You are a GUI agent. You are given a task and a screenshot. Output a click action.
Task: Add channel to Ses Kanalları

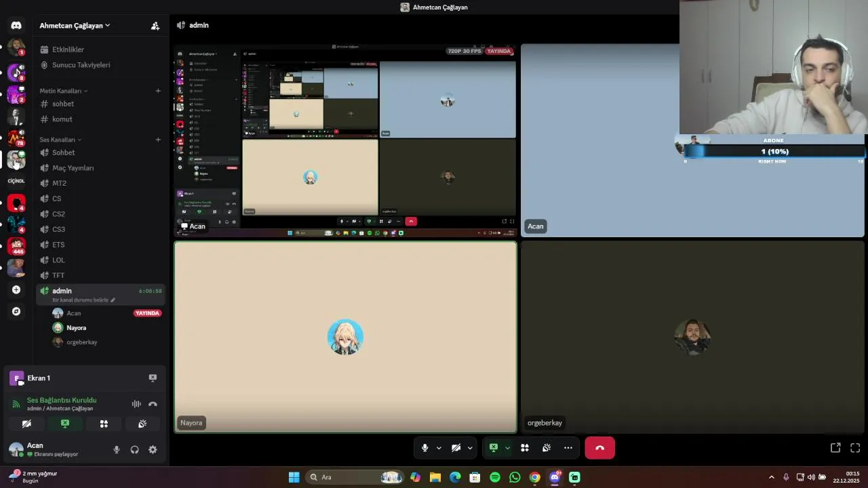point(158,140)
